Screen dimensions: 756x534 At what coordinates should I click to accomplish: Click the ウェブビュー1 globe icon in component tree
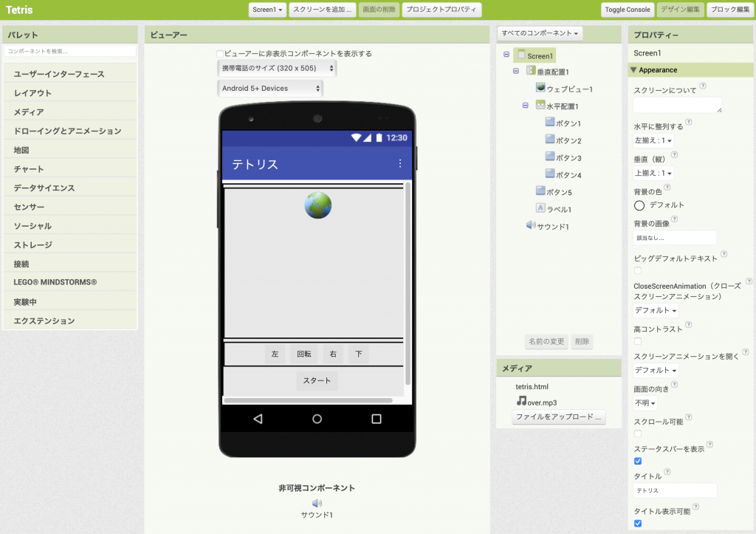tap(540, 88)
